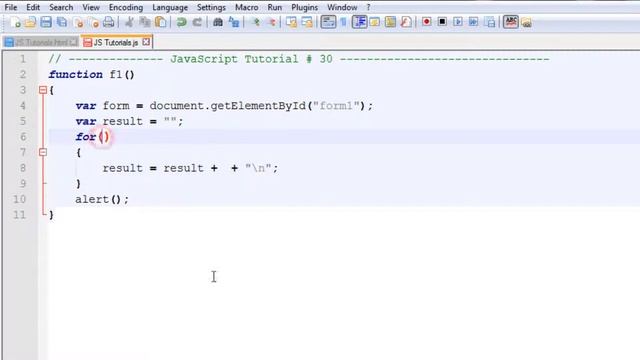This screenshot has height=360, width=640.
Task: Click 'var result' on line 5
Action: 109,121
